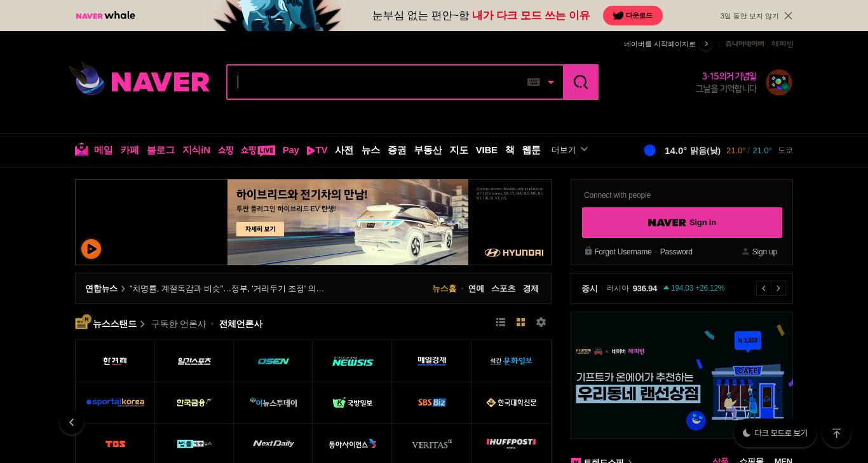Go to previous newsstand page arrow

point(72,422)
